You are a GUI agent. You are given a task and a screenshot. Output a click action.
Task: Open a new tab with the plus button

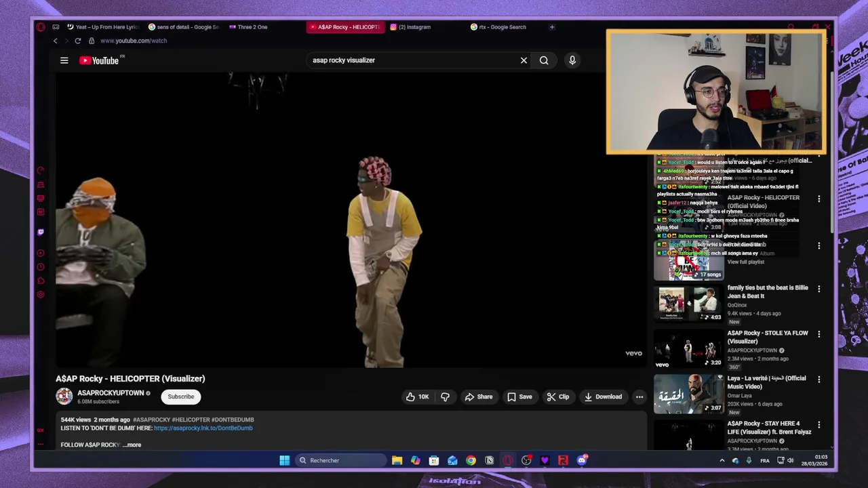point(552,27)
